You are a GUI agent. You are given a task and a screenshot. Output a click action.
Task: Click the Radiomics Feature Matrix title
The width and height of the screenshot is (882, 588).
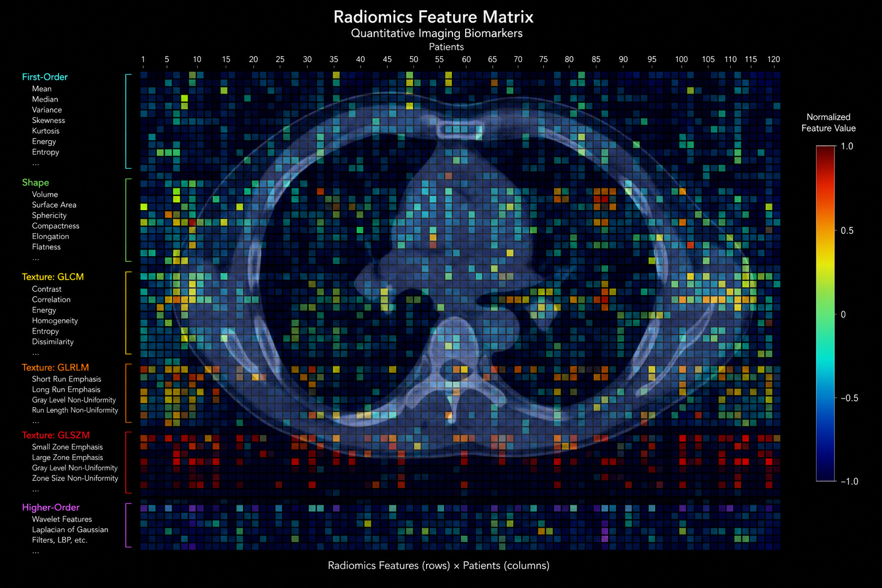point(434,17)
